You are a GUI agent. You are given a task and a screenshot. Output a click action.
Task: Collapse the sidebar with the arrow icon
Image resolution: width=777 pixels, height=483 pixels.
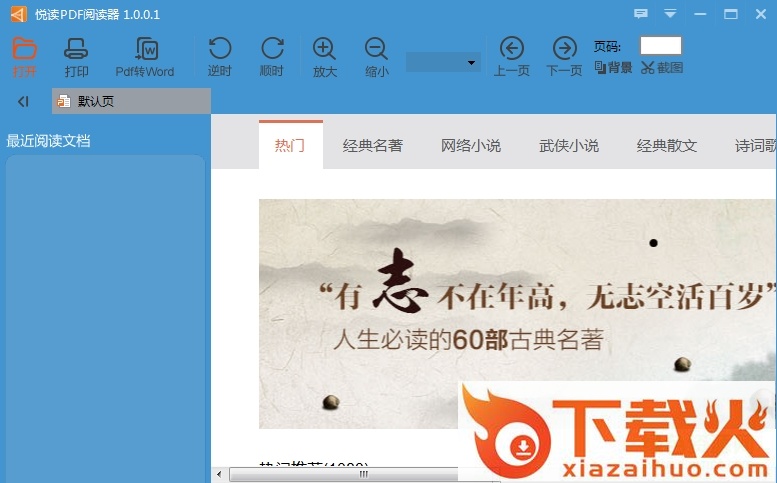[x=23, y=102]
